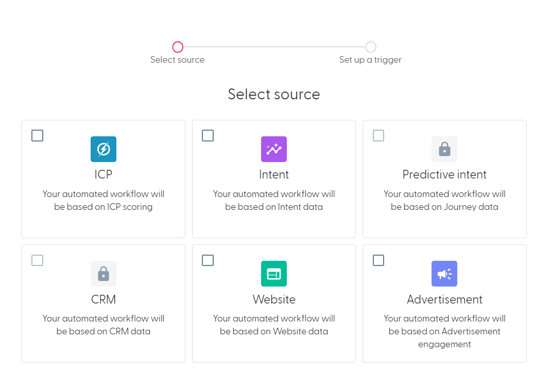Enable the Intent source checkbox
The height and width of the screenshot is (392, 551).
point(208,135)
